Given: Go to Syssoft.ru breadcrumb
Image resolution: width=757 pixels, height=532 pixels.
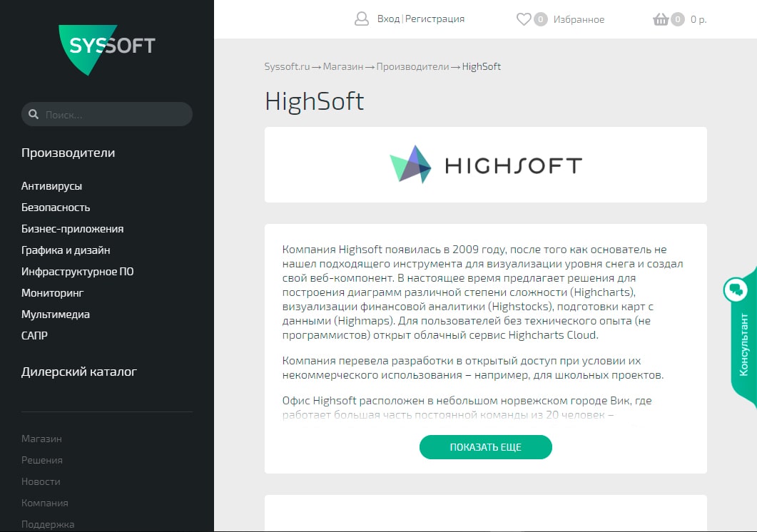Looking at the screenshot, I should pos(287,66).
